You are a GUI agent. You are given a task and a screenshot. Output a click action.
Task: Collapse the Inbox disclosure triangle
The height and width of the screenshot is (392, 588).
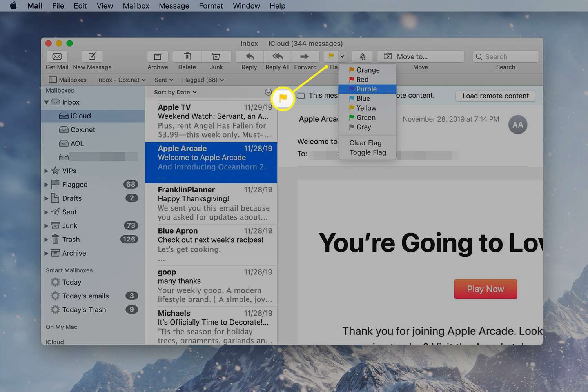click(x=46, y=102)
